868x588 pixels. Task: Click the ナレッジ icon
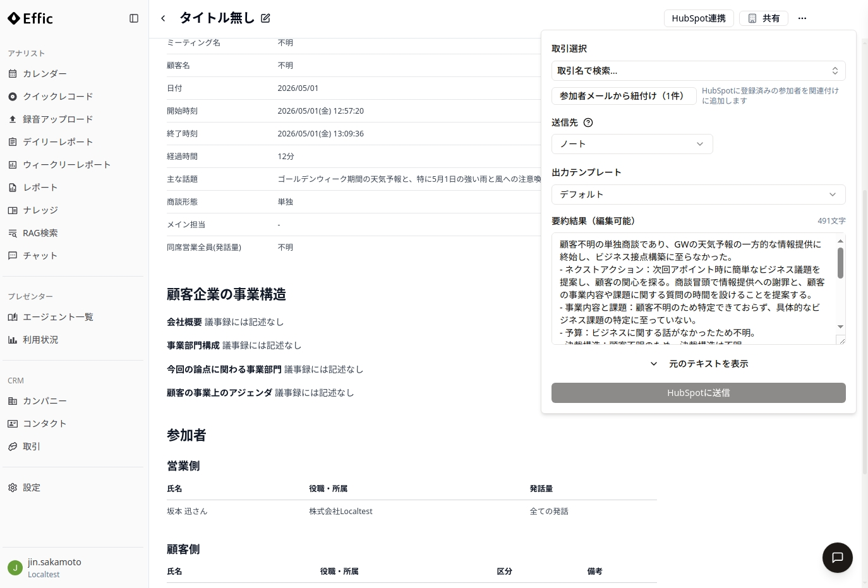click(13, 210)
